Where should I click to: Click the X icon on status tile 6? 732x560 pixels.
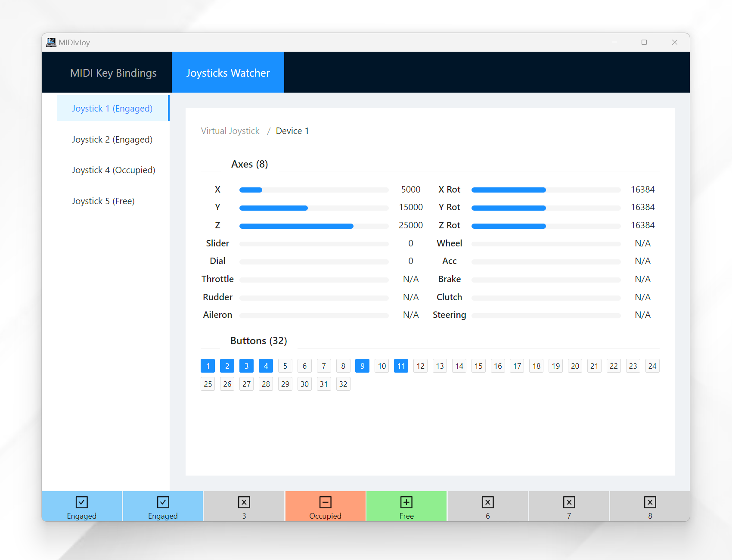point(488,502)
